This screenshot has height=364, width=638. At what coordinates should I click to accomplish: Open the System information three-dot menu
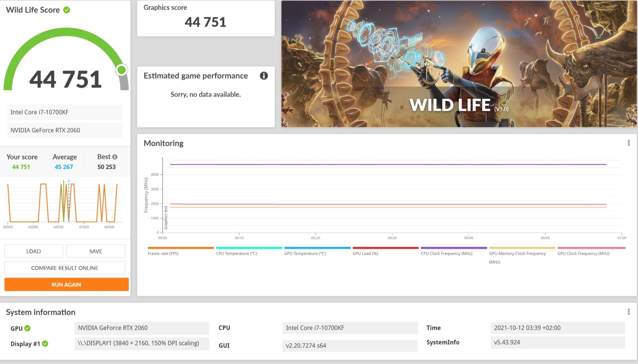point(629,312)
